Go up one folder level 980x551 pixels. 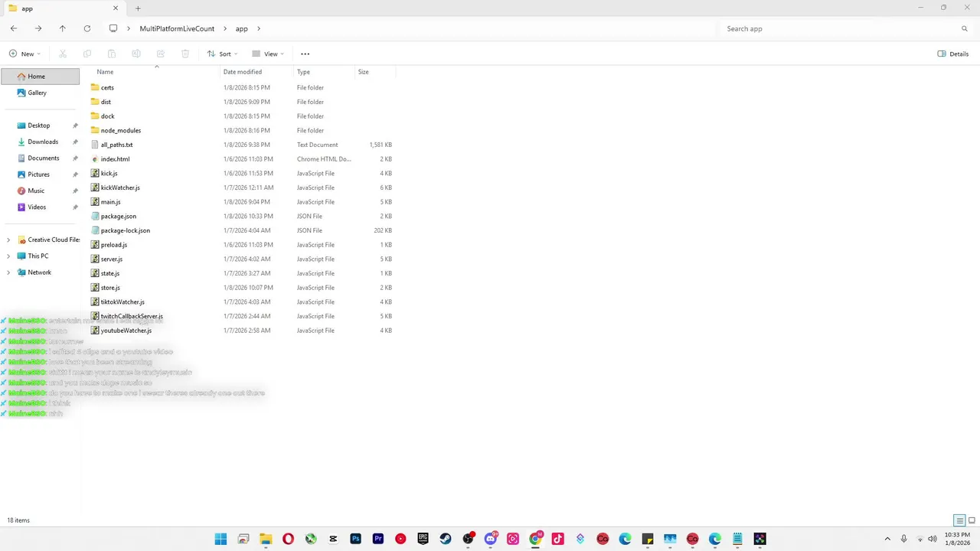(x=63, y=28)
